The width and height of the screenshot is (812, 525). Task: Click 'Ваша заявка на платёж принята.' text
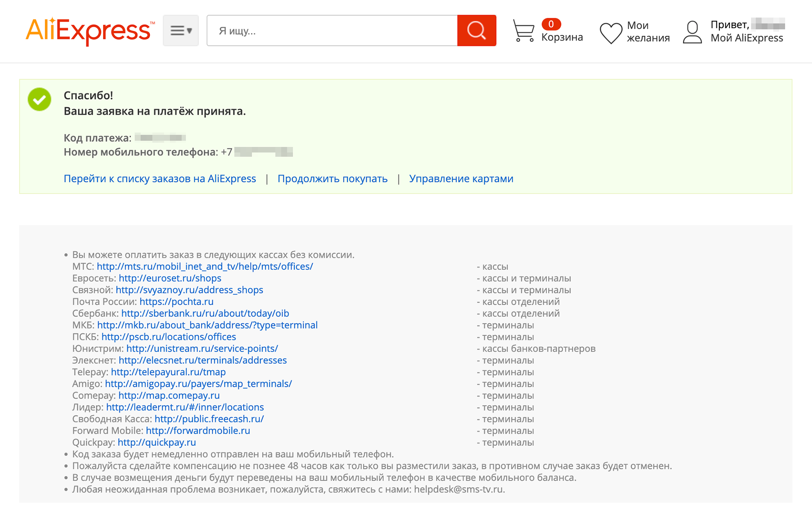[x=155, y=111]
